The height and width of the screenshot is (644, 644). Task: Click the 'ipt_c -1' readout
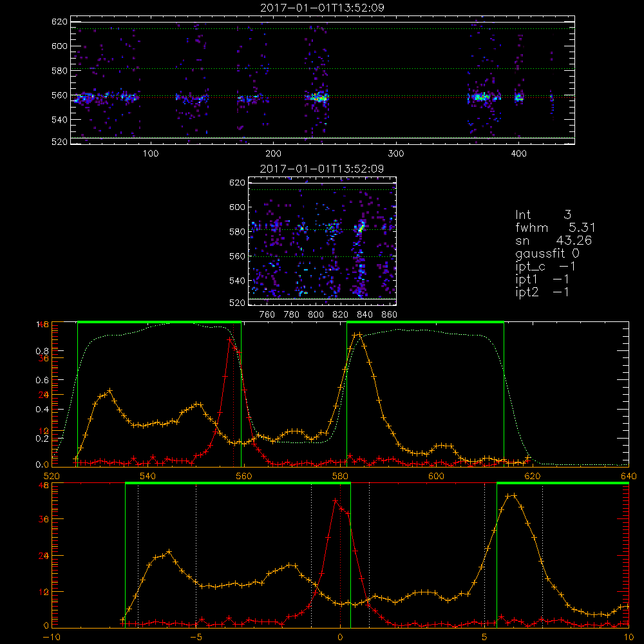(x=546, y=267)
